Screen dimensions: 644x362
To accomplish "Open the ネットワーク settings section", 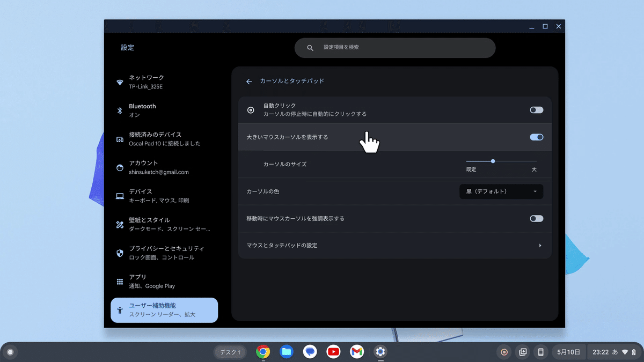I will tap(164, 82).
